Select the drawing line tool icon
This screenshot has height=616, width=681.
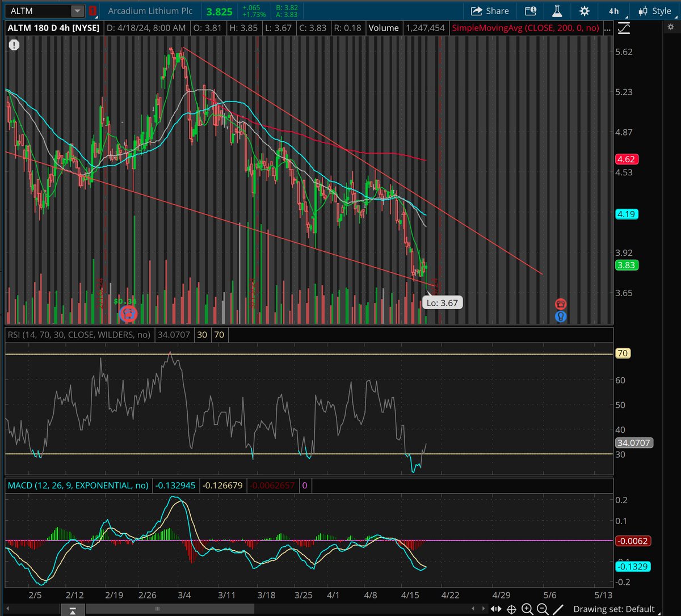click(559, 610)
